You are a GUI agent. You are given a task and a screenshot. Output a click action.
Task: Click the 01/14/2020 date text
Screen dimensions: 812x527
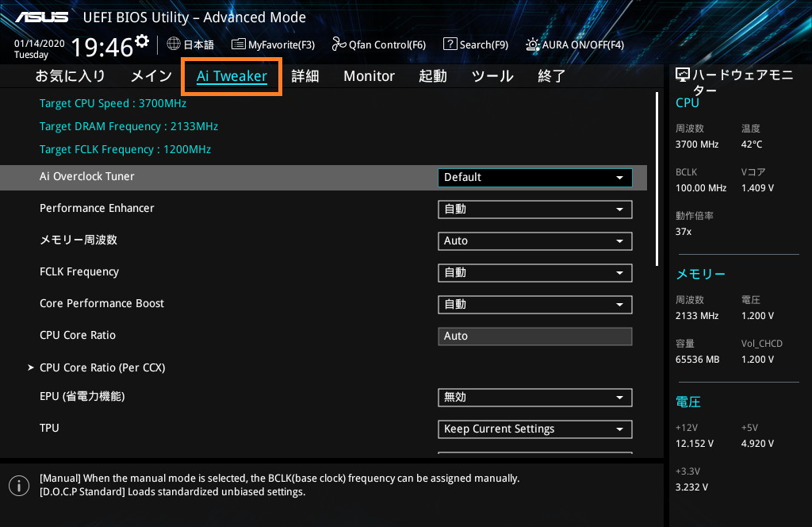pos(40,44)
